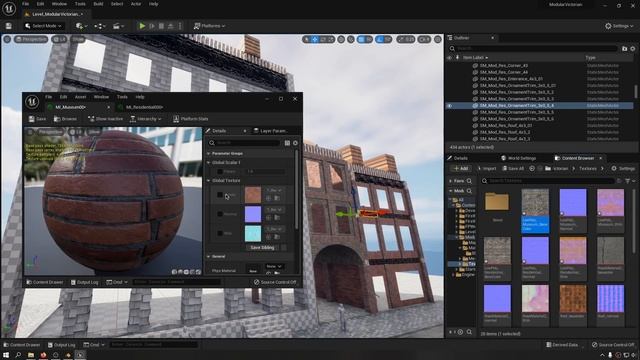Click the select object mode icon in viewport toolbar
Viewport: 640px width, 360px height.
pos(307,39)
